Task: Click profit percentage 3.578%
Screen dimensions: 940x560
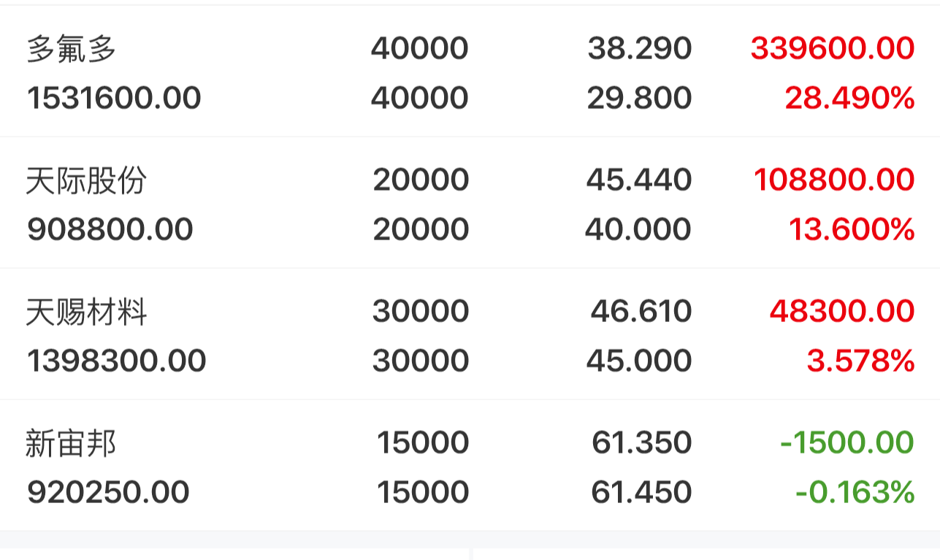Action: point(860,361)
